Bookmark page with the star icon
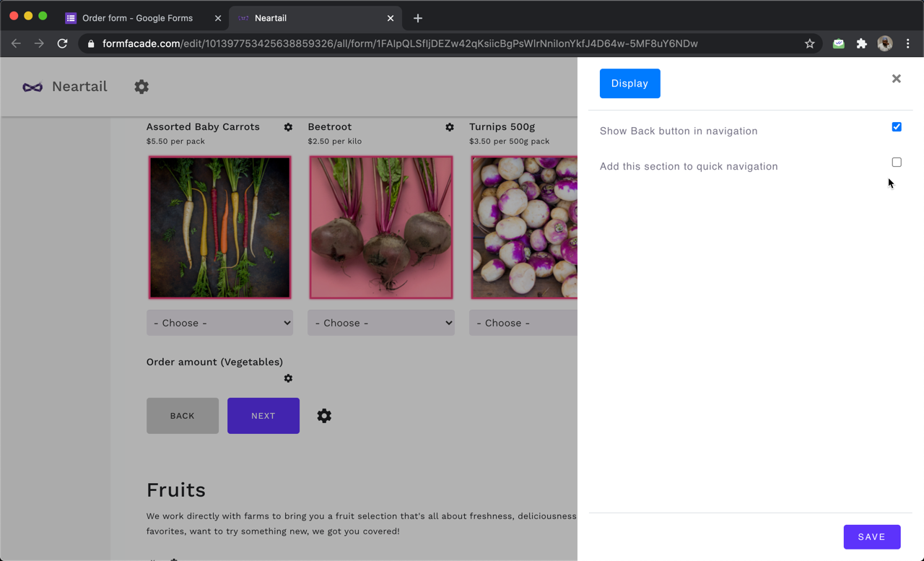This screenshot has height=561, width=924. coord(809,44)
